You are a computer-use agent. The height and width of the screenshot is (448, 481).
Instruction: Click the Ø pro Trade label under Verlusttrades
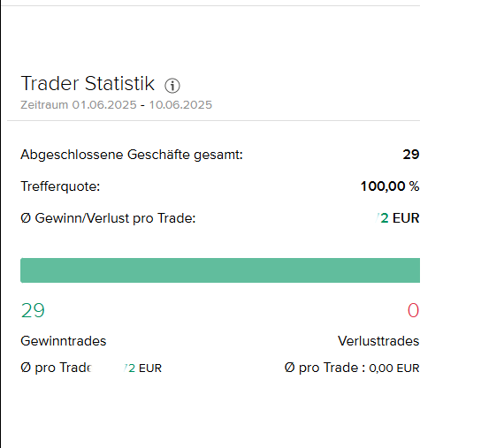324,368
